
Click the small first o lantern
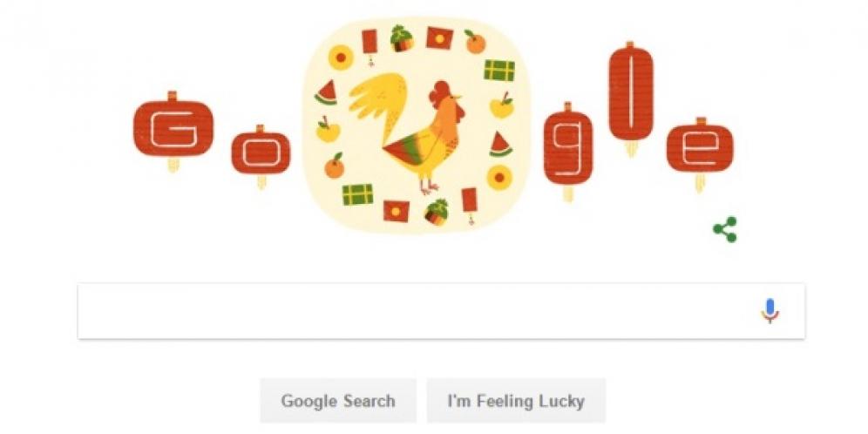coord(261,153)
